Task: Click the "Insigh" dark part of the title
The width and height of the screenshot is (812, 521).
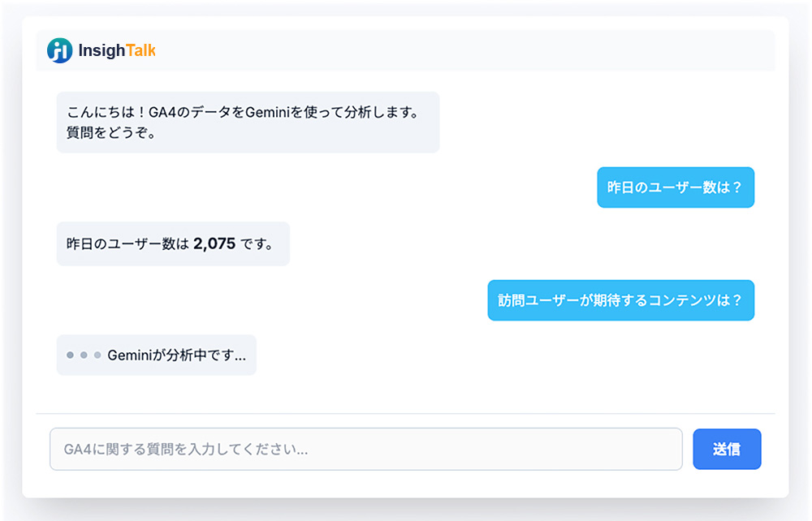Action: 101,50
